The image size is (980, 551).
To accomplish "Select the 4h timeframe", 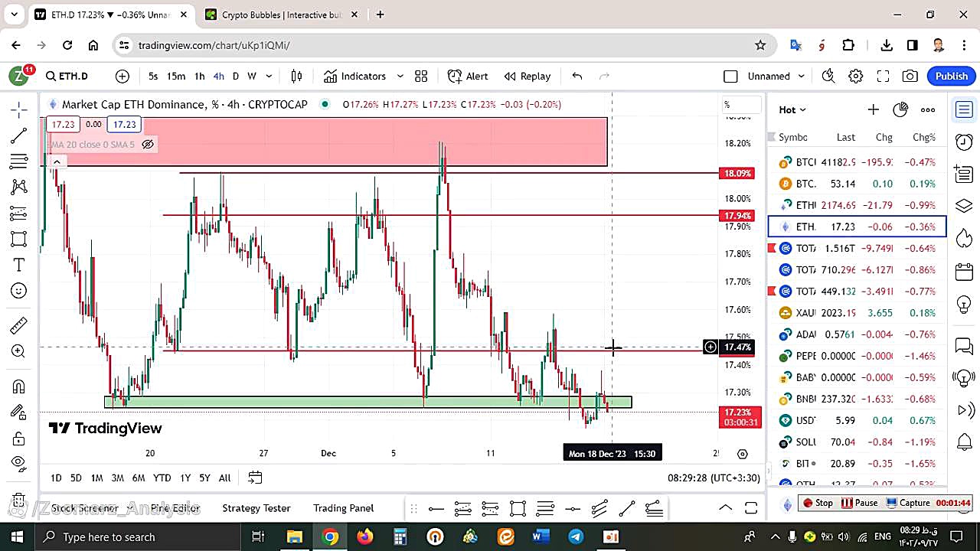I will (218, 76).
